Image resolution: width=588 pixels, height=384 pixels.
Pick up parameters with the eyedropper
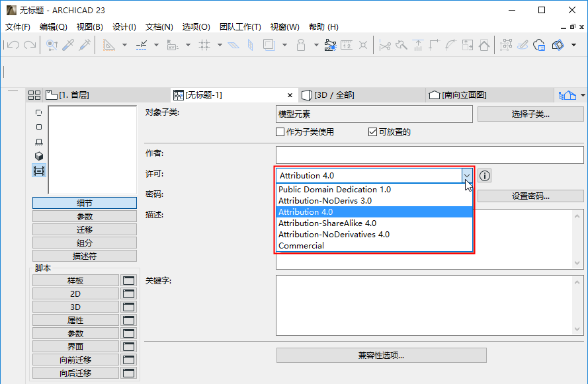(x=68, y=46)
